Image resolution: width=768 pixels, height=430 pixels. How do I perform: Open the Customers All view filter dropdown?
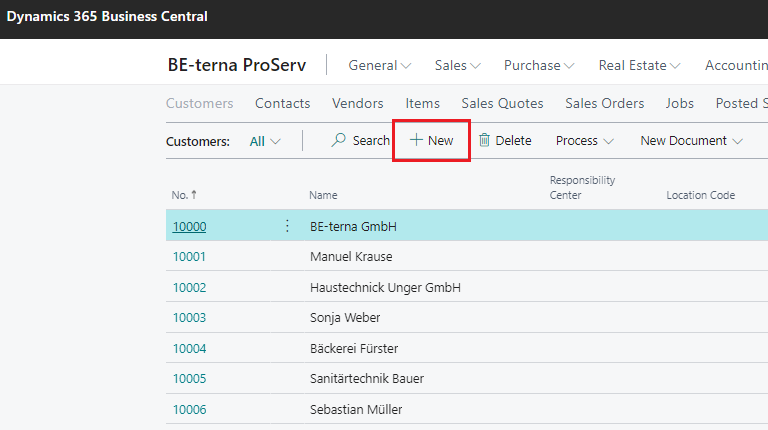[x=265, y=141]
